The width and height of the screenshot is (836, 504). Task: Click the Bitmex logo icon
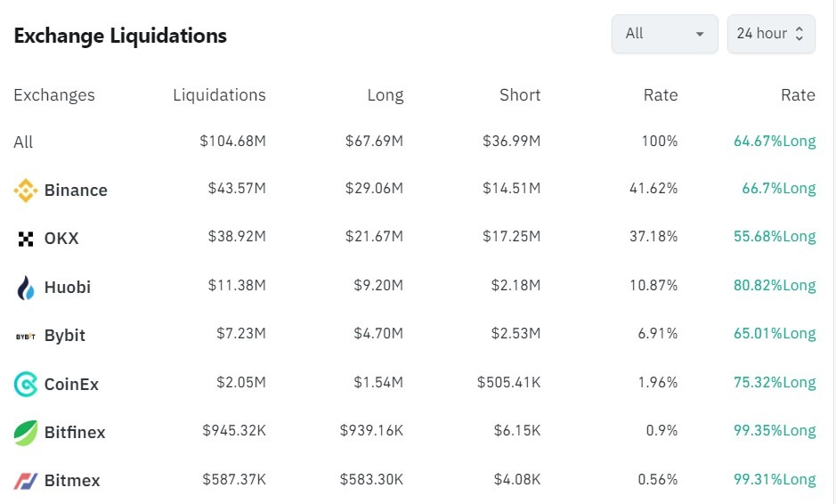tap(25, 481)
